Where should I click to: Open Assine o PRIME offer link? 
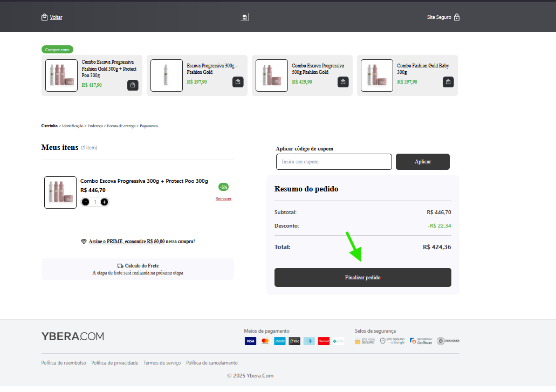(127, 242)
